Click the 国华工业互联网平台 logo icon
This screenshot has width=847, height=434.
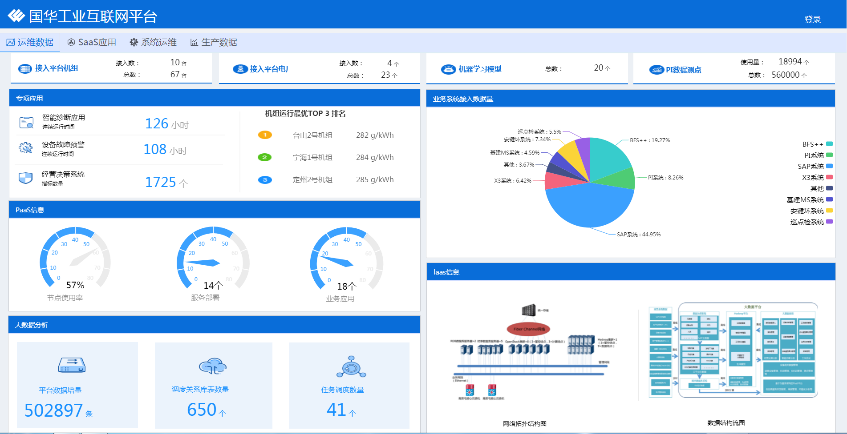pos(17,16)
